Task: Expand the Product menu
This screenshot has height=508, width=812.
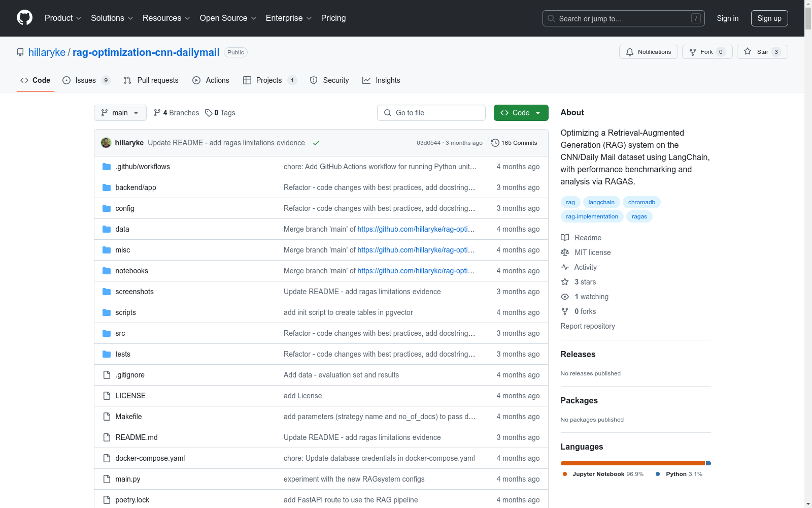Action: tap(63, 18)
